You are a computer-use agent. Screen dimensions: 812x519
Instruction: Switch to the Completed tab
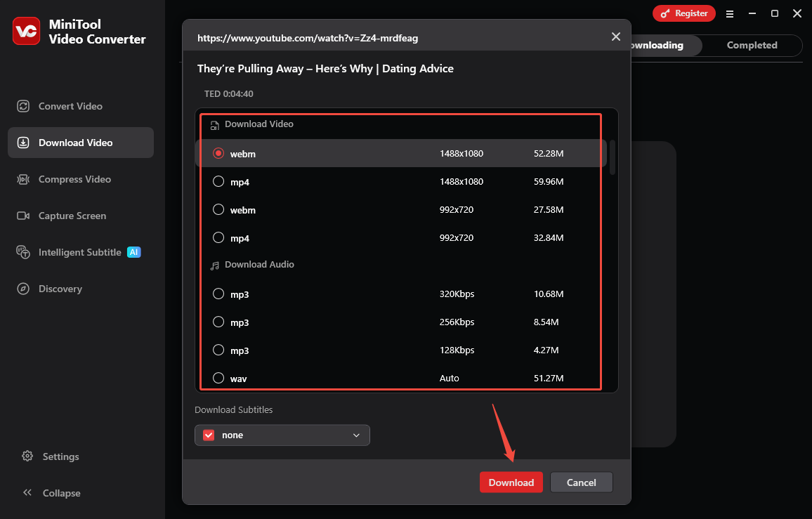coord(752,45)
